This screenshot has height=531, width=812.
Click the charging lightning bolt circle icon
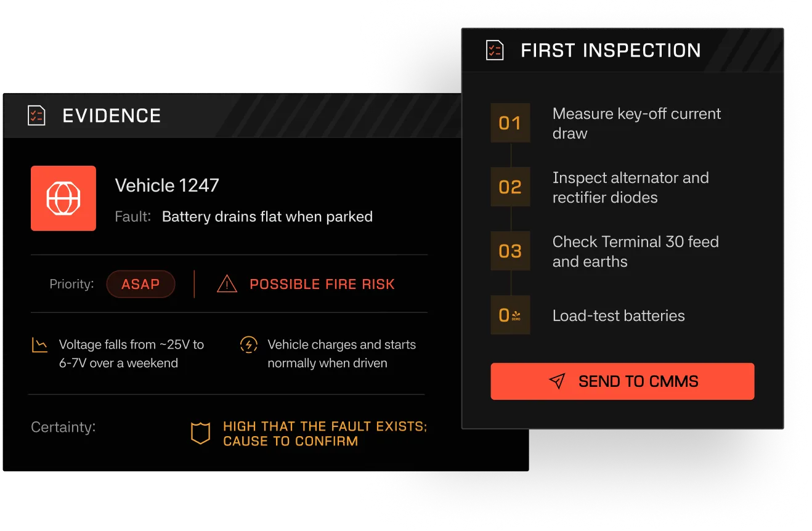248,345
